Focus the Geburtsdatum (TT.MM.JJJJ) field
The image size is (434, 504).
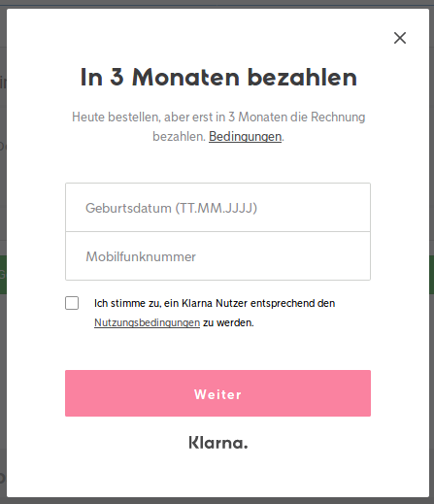coord(217,207)
